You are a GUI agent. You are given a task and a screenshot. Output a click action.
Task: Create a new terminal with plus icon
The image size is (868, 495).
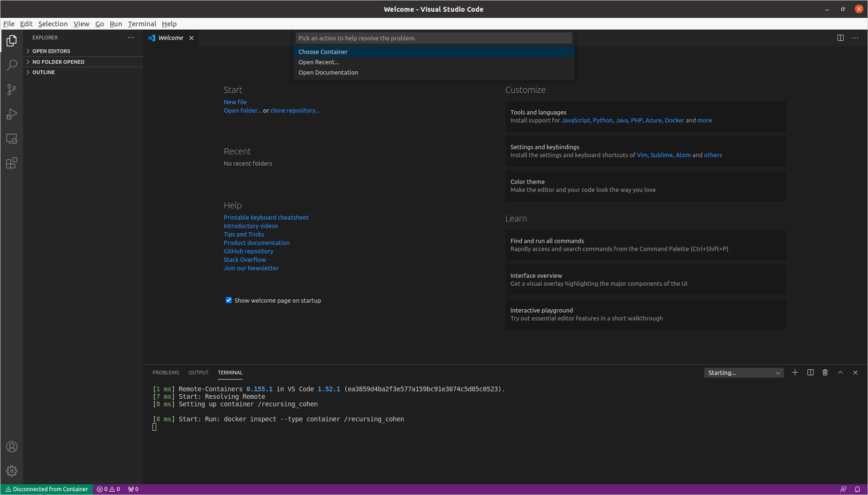coord(795,373)
